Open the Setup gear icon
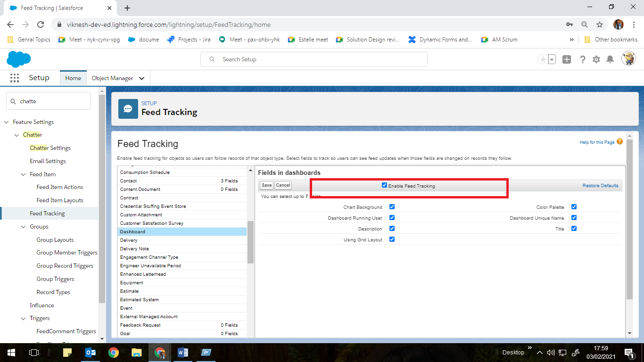The width and height of the screenshot is (644, 362). pyautogui.click(x=597, y=59)
